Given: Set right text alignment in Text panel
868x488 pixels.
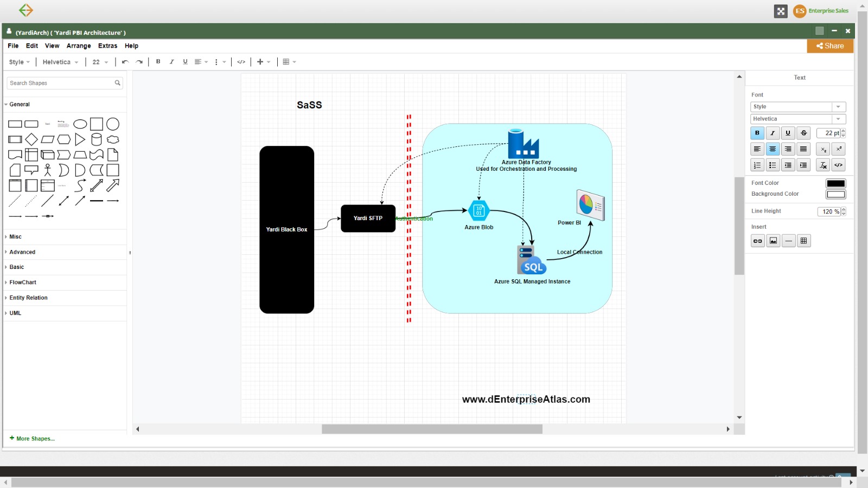Looking at the screenshot, I should 788,149.
